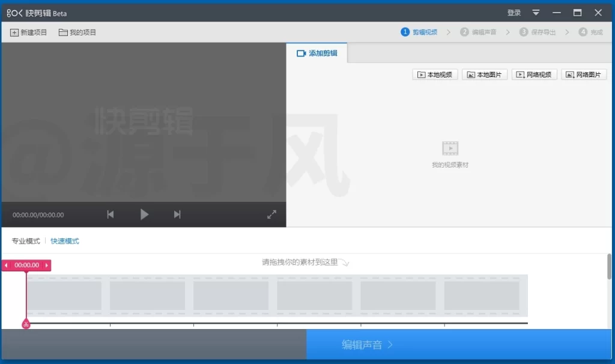Viewport: 615px width, 364px height.
Task: Toggle fullscreen preview
Action: click(x=272, y=214)
